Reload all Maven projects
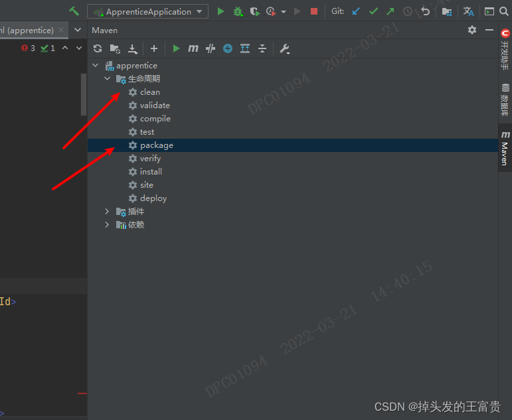This screenshot has width=512, height=420. tap(98, 48)
